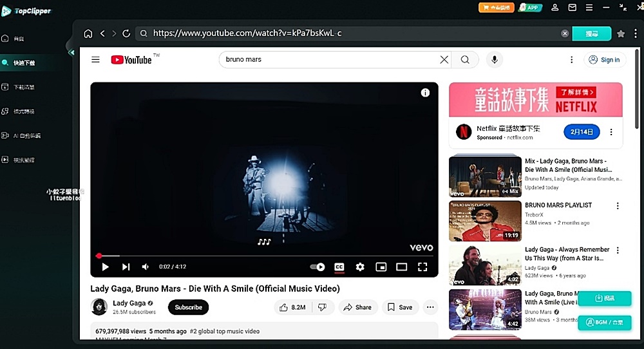Screen dimensions: 644x349
Task: Open BRUNO MARS PLAYLIST video title
Action: pyautogui.click(x=558, y=205)
